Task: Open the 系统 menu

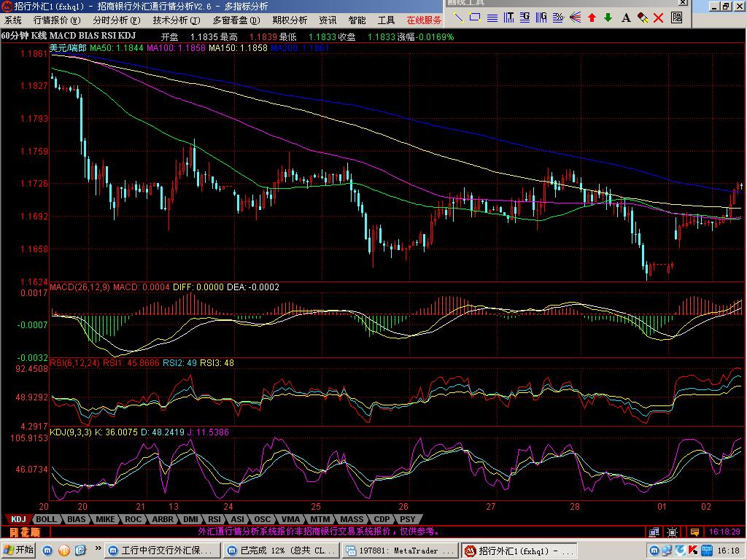Action: [13, 20]
